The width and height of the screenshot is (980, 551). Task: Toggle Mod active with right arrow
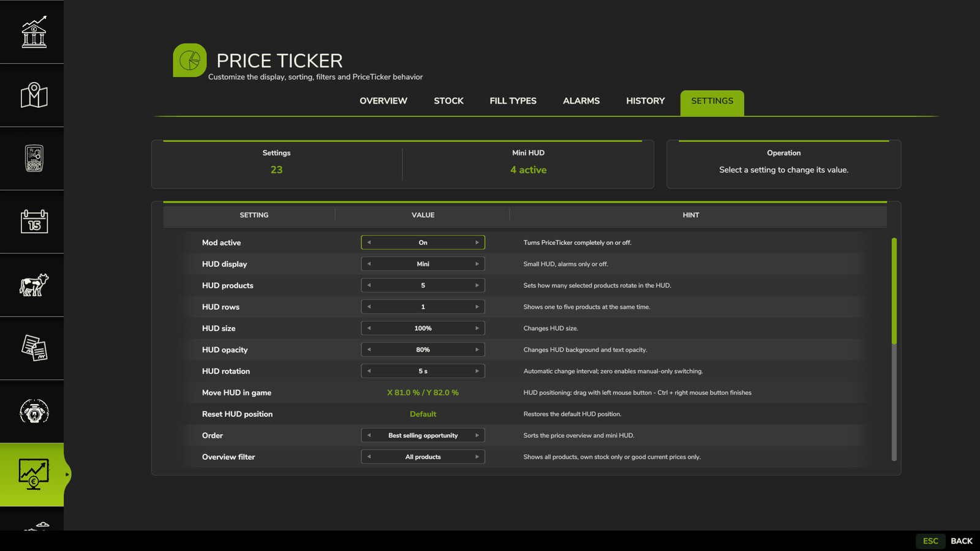(477, 242)
